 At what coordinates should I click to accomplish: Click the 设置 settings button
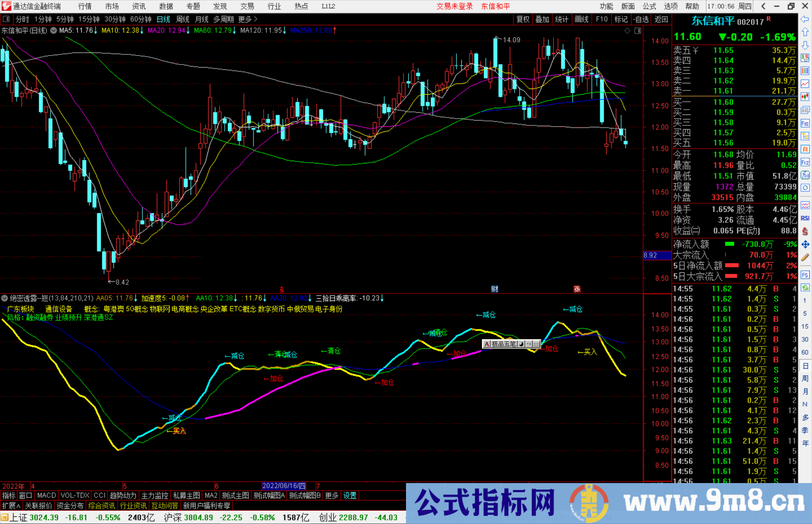pyautogui.click(x=350, y=495)
